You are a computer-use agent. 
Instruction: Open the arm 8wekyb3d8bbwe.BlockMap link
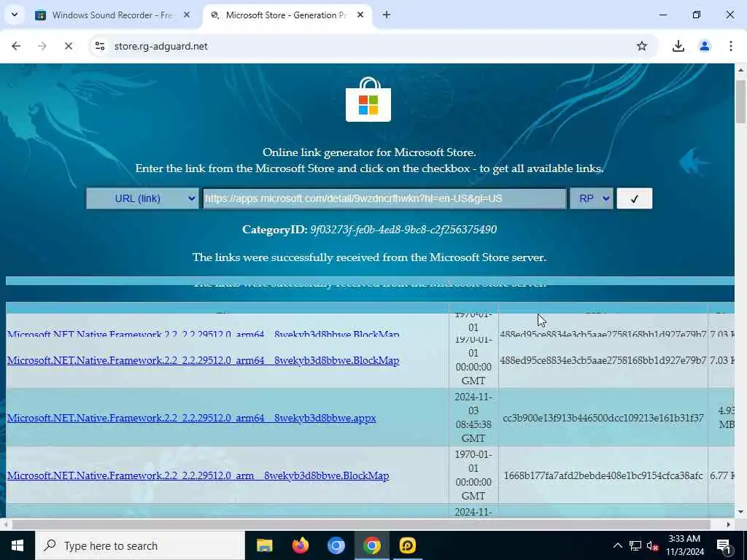[x=198, y=475]
